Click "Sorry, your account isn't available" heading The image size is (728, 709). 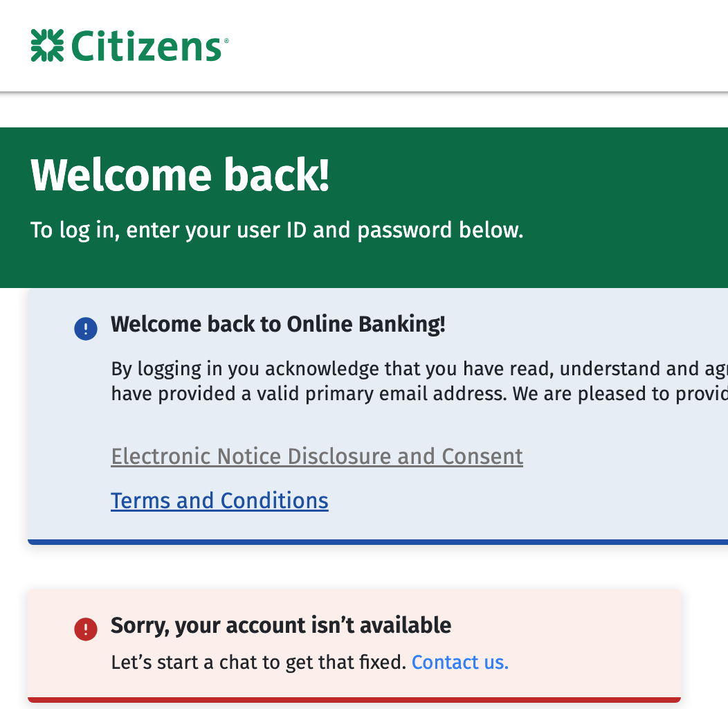point(281,625)
